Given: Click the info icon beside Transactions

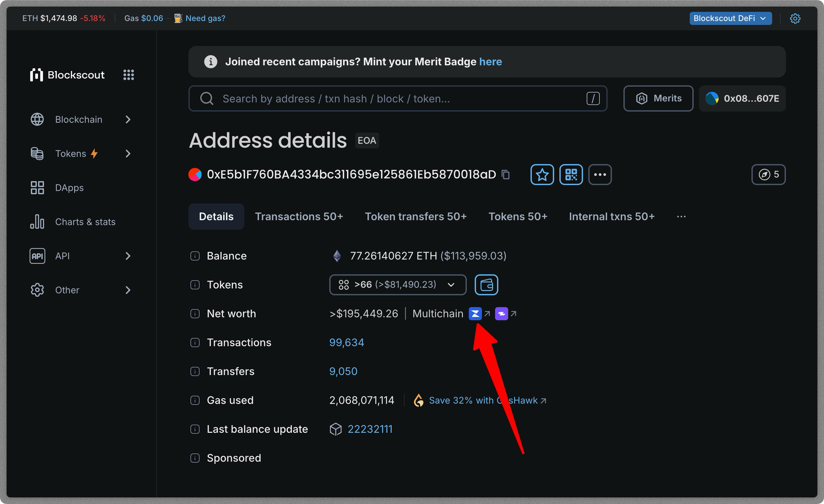Looking at the screenshot, I should click(195, 343).
